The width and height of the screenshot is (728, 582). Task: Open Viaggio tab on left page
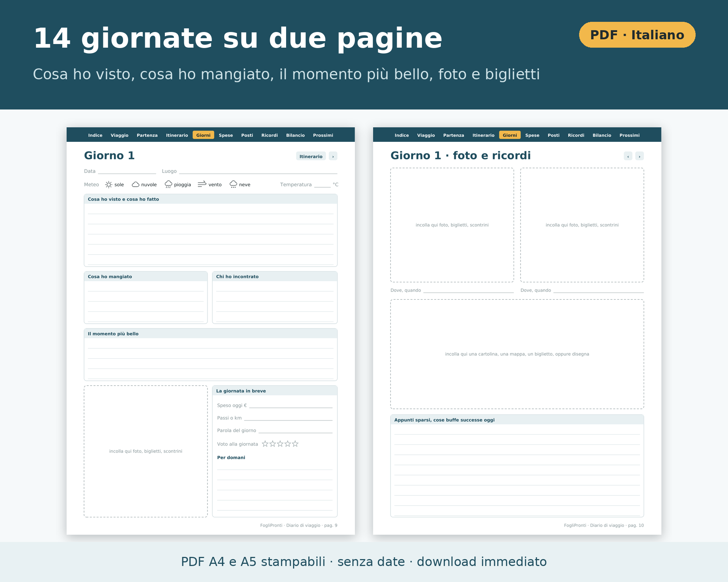[119, 135]
